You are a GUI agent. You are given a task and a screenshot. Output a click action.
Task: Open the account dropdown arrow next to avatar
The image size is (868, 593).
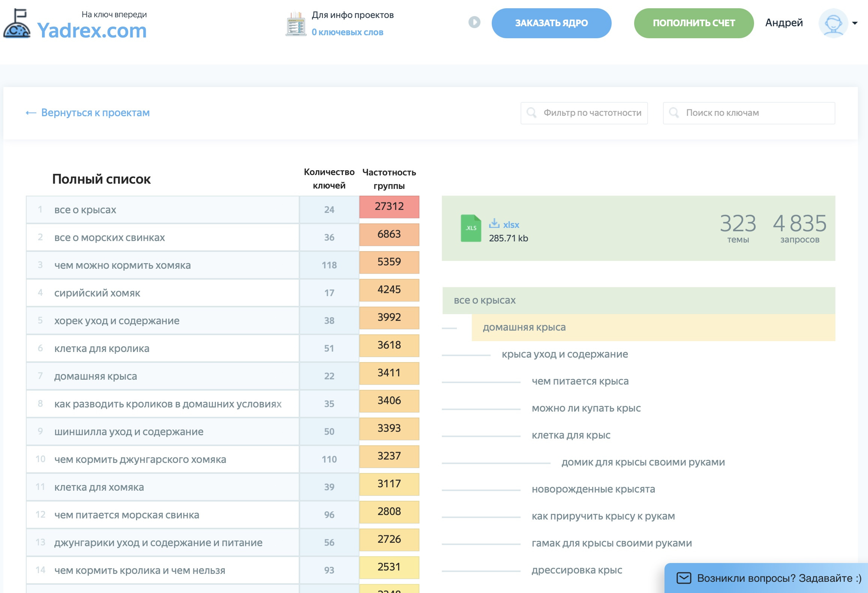[x=855, y=23]
